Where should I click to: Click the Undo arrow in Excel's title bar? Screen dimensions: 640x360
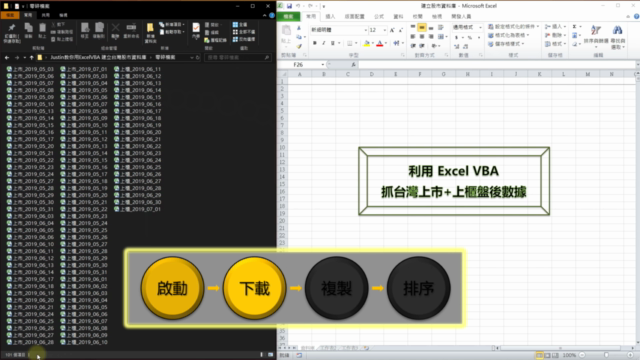[298, 6]
